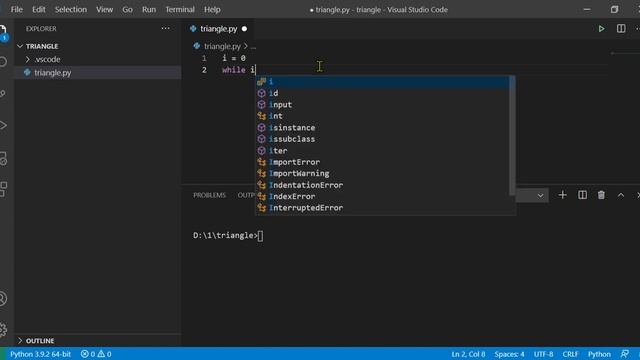Screen dimensions: 640x360
Task: Open the Manage gear icon
Action: 3,329
